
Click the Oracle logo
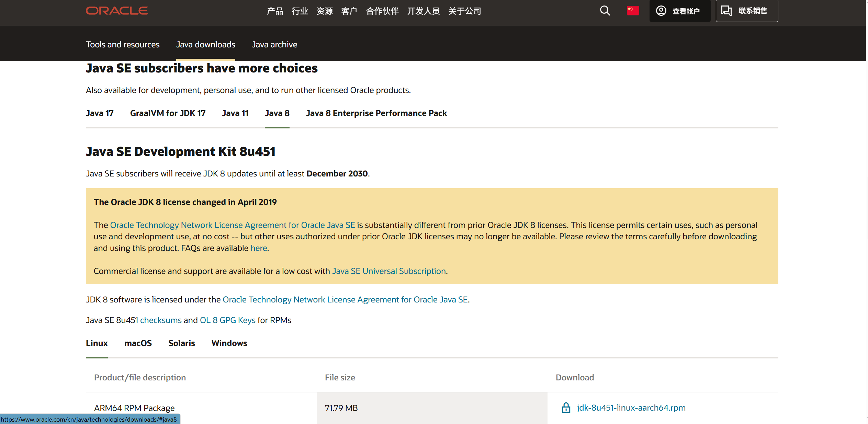117,11
